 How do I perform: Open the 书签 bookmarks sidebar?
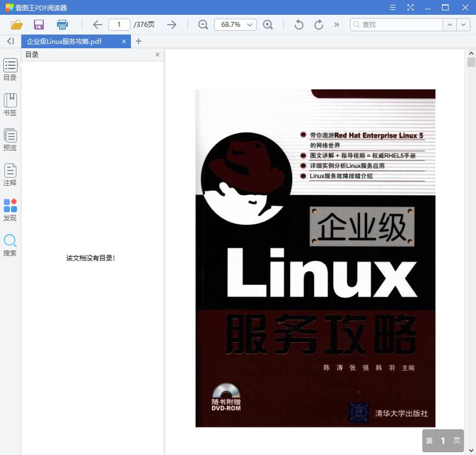[10, 105]
